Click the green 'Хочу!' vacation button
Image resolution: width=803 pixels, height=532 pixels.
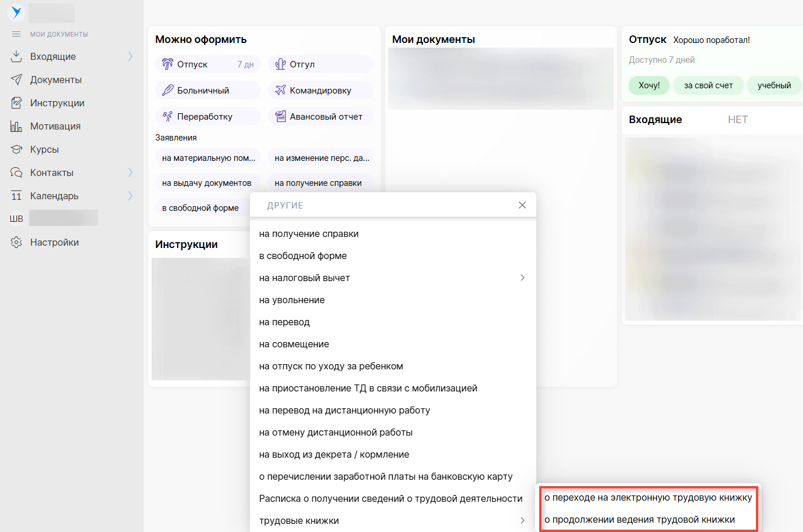coord(649,85)
